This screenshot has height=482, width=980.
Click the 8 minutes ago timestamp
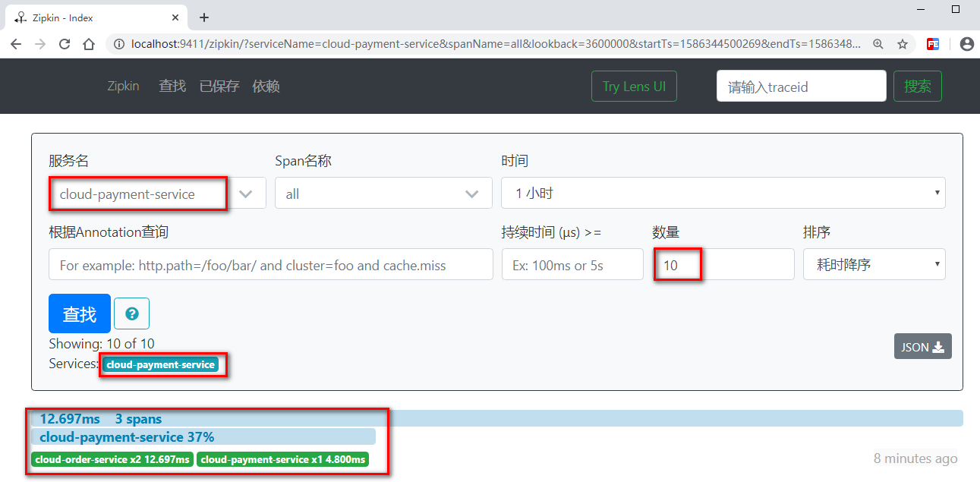click(x=915, y=458)
